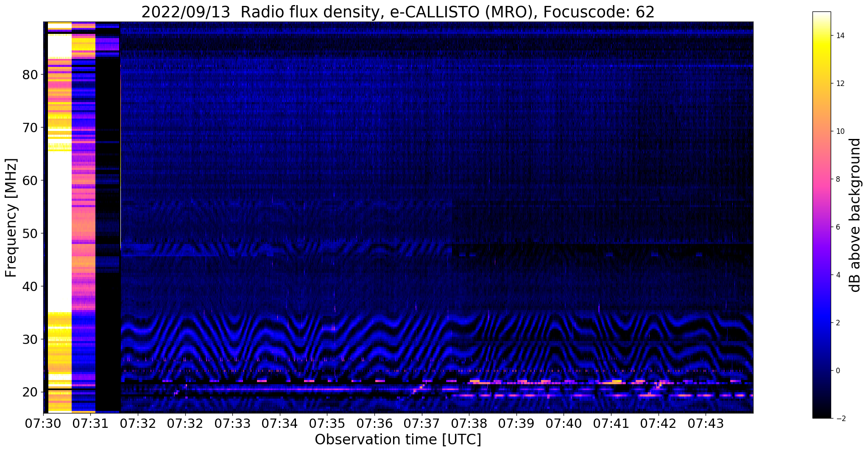Image resolution: width=868 pixels, height=452 pixels.
Task: Click the 07:36 time tick label
Action: click(x=374, y=423)
